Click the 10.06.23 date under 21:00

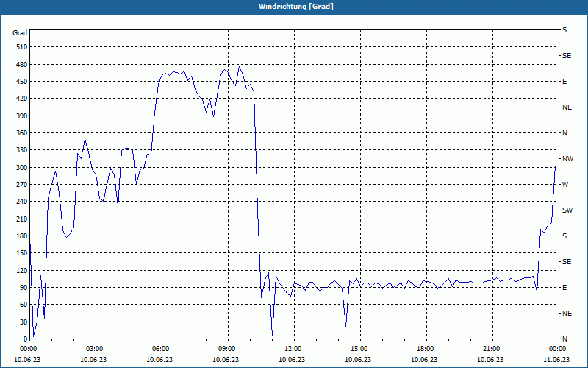pos(490,360)
